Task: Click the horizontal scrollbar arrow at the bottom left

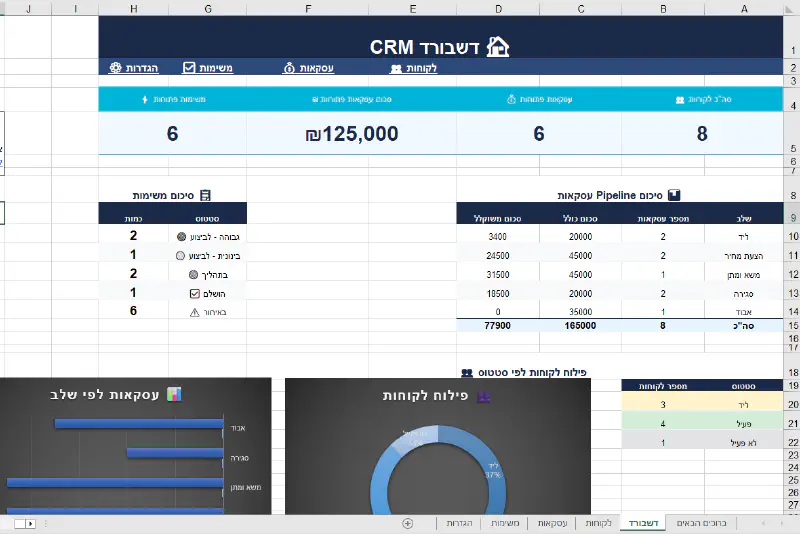Action: pos(31,524)
